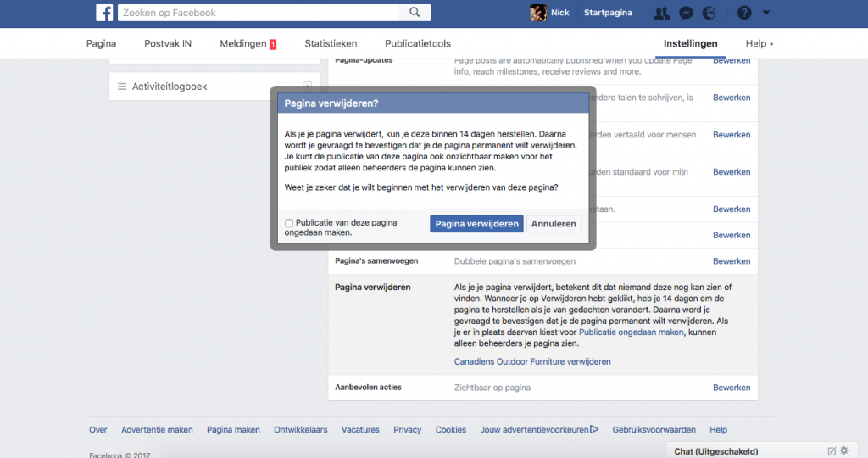Select the Pagina verwijderen settings row label

pyautogui.click(x=373, y=287)
